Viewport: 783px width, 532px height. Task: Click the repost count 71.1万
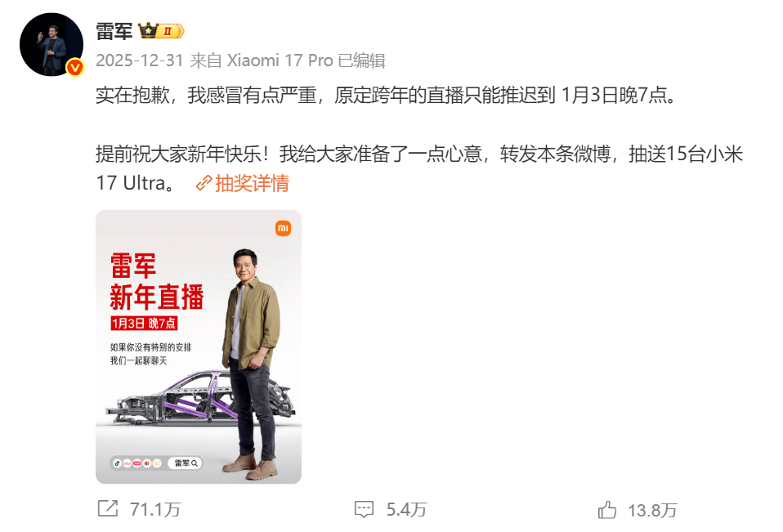(154, 510)
